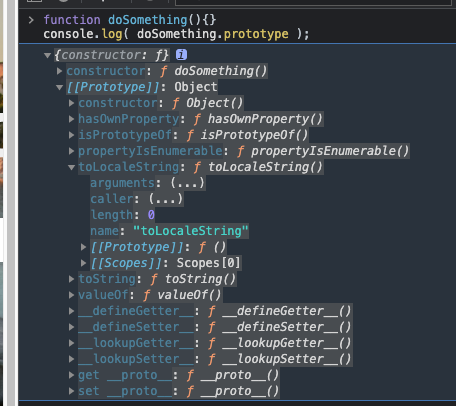Click the 'propertyIsEnumerable()' function value
The height and width of the screenshot is (406, 456).
[x=330, y=151]
